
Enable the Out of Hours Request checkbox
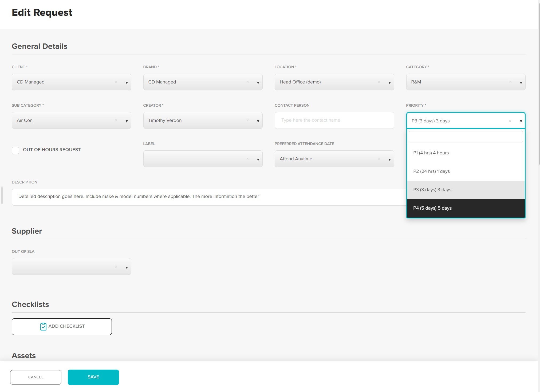coord(15,150)
